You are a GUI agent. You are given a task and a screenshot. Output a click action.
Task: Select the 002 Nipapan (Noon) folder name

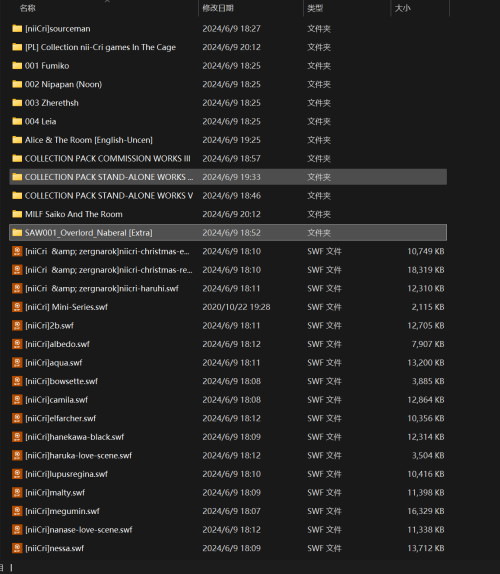[x=63, y=84]
